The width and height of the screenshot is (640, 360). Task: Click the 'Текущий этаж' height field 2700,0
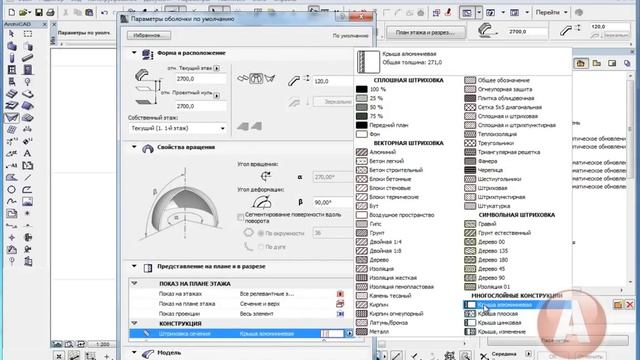pyautogui.click(x=200, y=79)
